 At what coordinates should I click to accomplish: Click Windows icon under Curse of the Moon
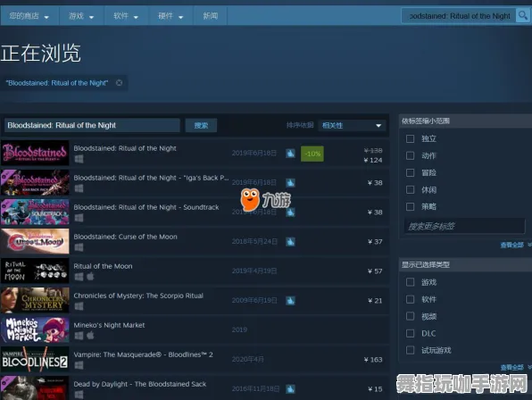click(79, 247)
